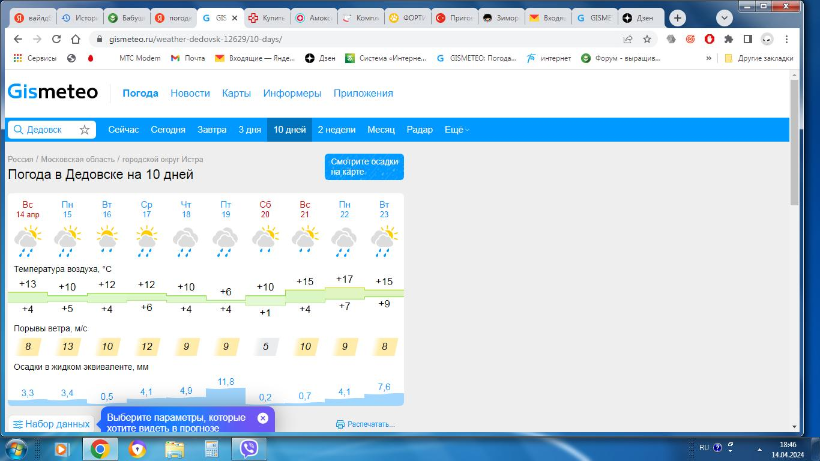Expand the Еще dropdown menu
Image resolution: width=820 pixels, height=461 pixels.
click(457, 130)
